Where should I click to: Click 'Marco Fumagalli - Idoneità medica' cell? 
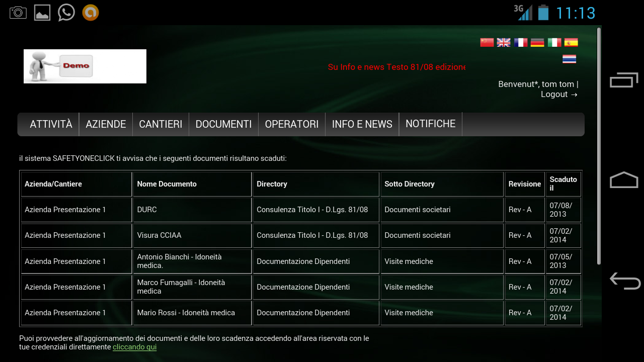[192, 287]
